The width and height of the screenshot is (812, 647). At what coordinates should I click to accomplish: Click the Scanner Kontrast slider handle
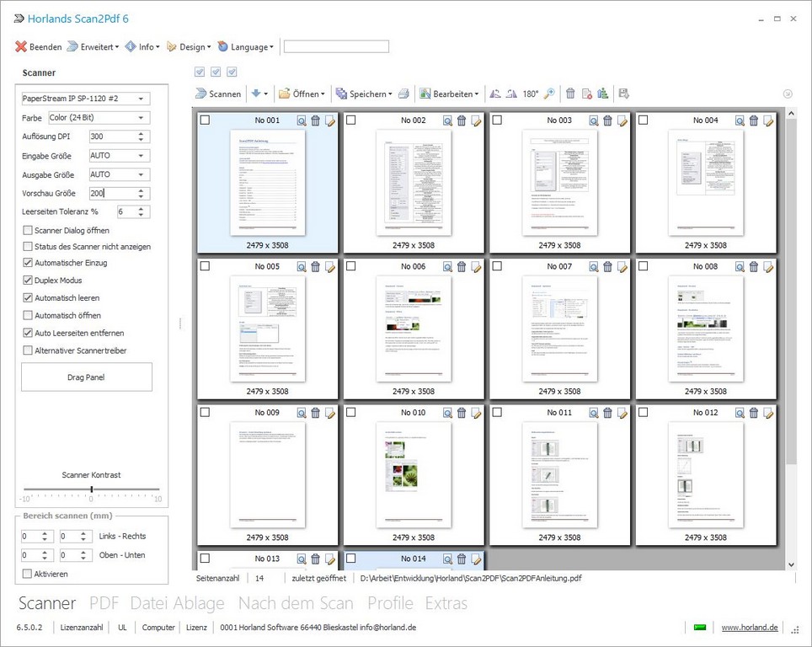91,489
